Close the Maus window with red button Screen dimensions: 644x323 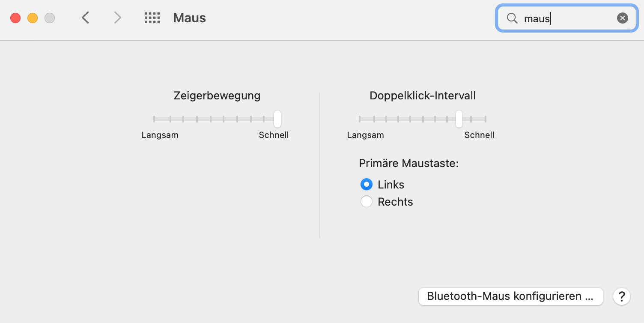coord(15,18)
